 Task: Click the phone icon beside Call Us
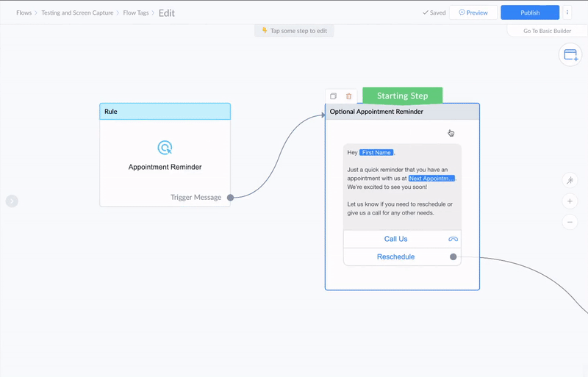tap(453, 239)
